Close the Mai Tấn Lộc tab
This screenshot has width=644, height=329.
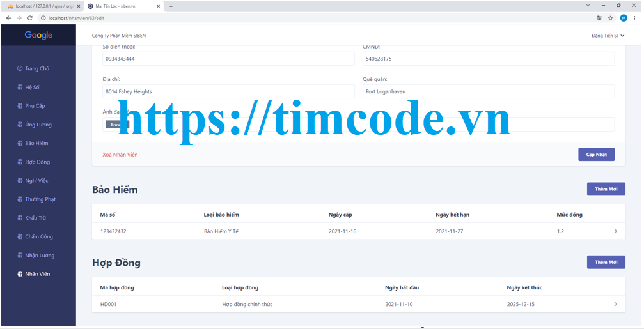(x=158, y=6)
